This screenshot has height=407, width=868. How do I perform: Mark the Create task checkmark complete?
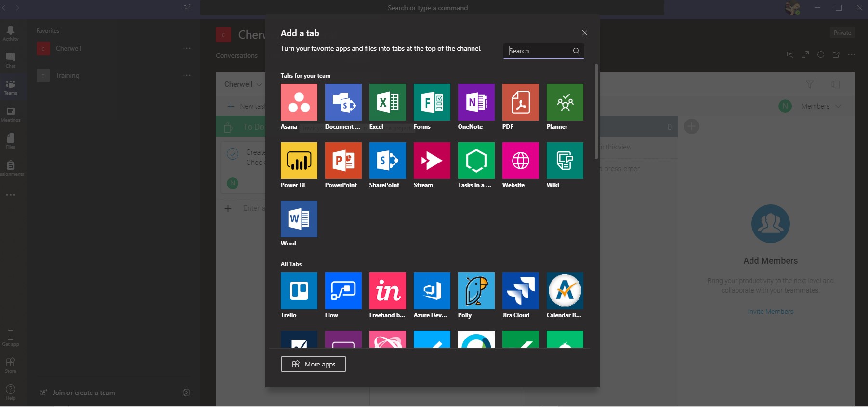(233, 154)
